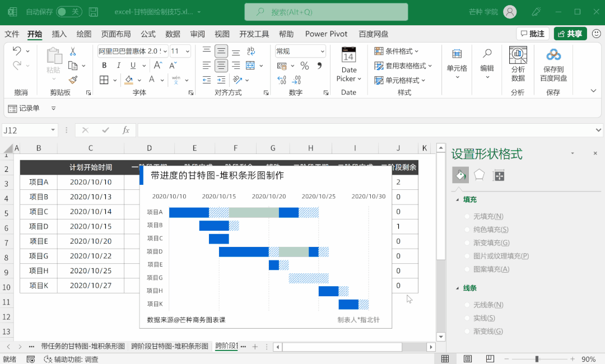Click the Percent style icon
The image size is (605, 364).
tap(304, 66)
